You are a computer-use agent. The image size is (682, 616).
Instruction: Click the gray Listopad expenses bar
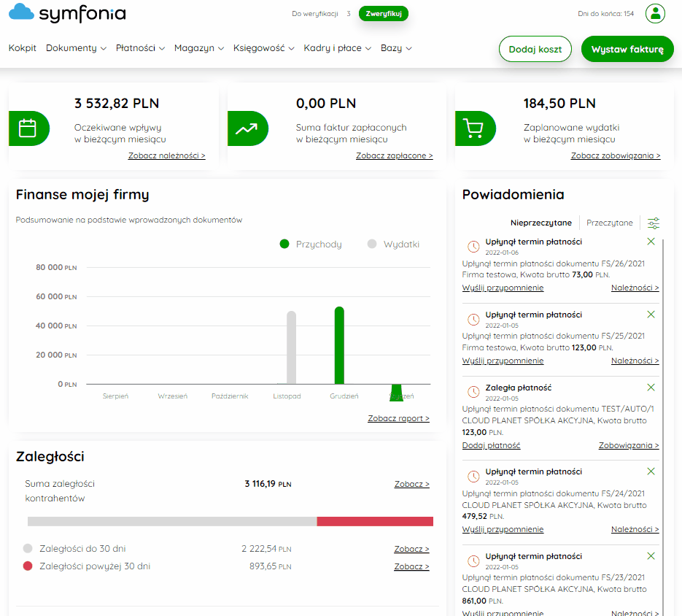point(292,347)
